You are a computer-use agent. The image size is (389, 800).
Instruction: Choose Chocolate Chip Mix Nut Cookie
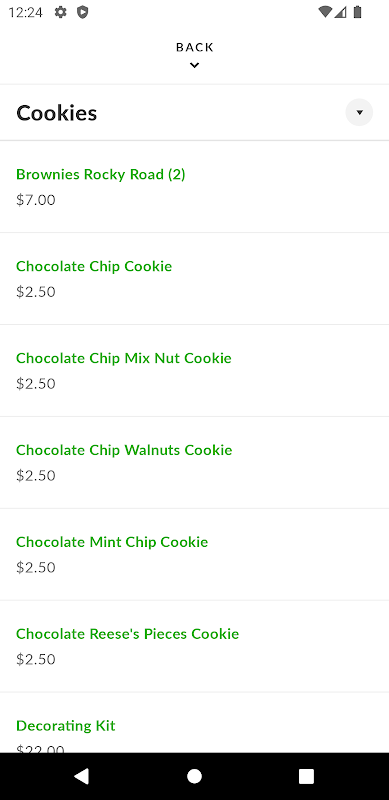[x=194, y=370]
